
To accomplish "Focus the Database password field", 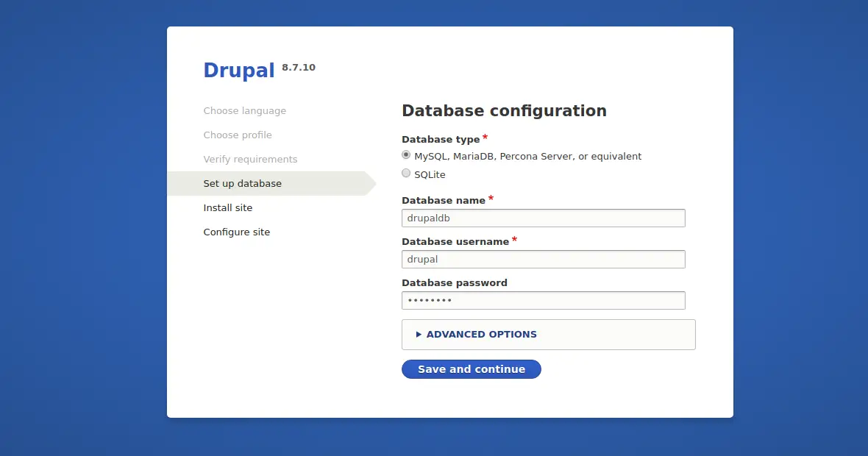I will (x=543, y=301).
